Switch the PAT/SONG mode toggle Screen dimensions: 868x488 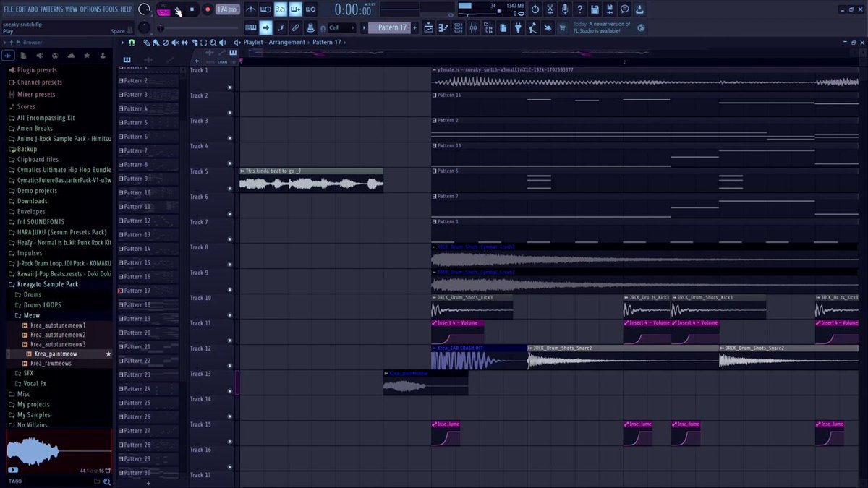click(x=163, y=9)
